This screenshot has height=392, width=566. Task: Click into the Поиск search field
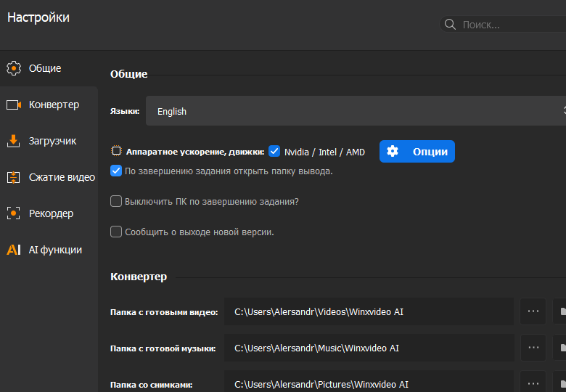click(x=508, y=25)
